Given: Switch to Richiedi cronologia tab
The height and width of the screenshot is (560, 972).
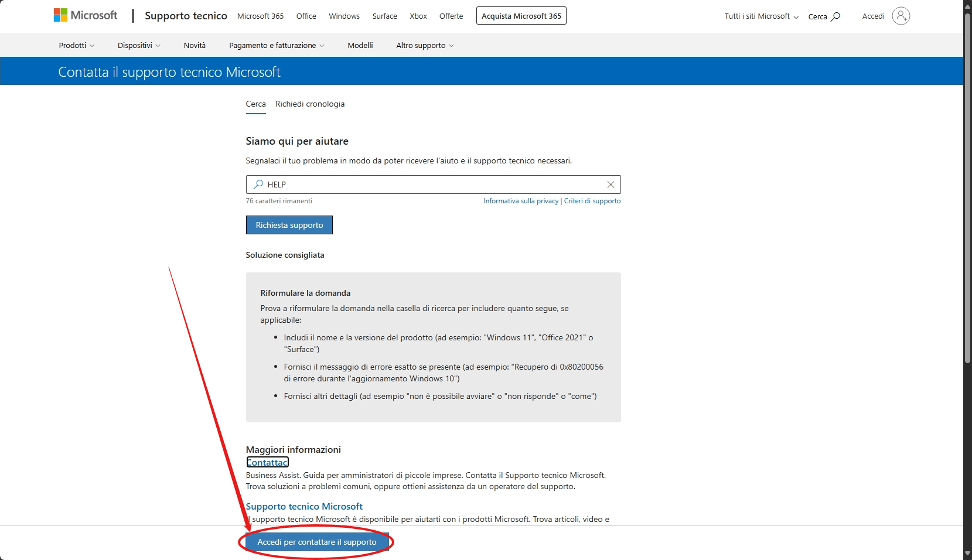Looking at the screenshot, I should [x=310, y=104].
